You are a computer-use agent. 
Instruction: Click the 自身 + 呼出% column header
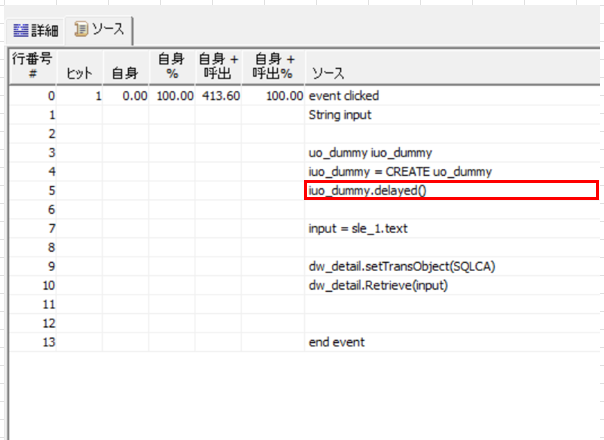[x=273, y=66]
